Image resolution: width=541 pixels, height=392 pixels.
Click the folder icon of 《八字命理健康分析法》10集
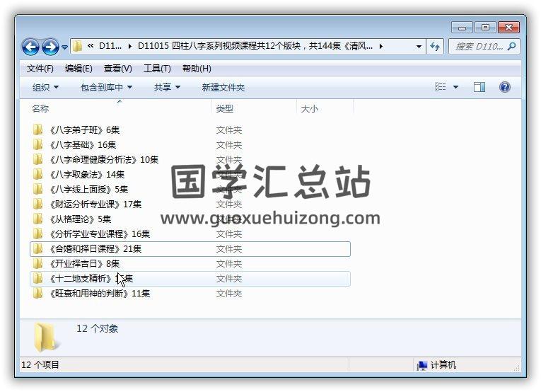click(x=37, y=159)
